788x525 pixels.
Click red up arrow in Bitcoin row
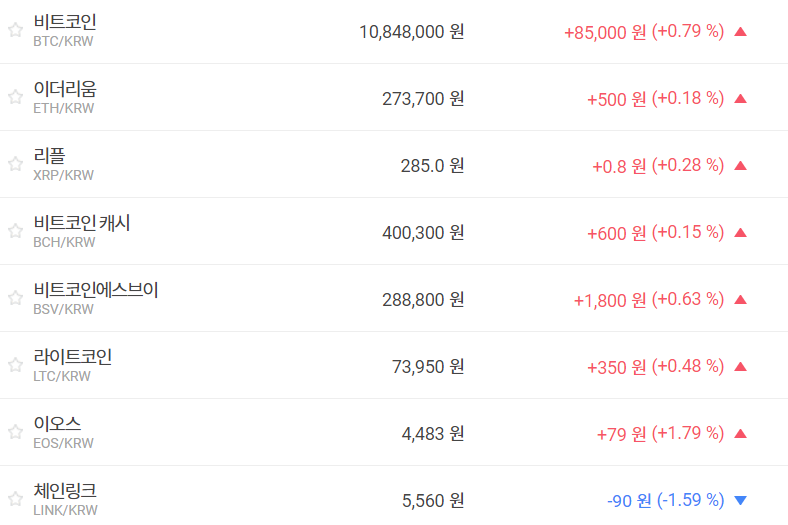pos(740,31)
